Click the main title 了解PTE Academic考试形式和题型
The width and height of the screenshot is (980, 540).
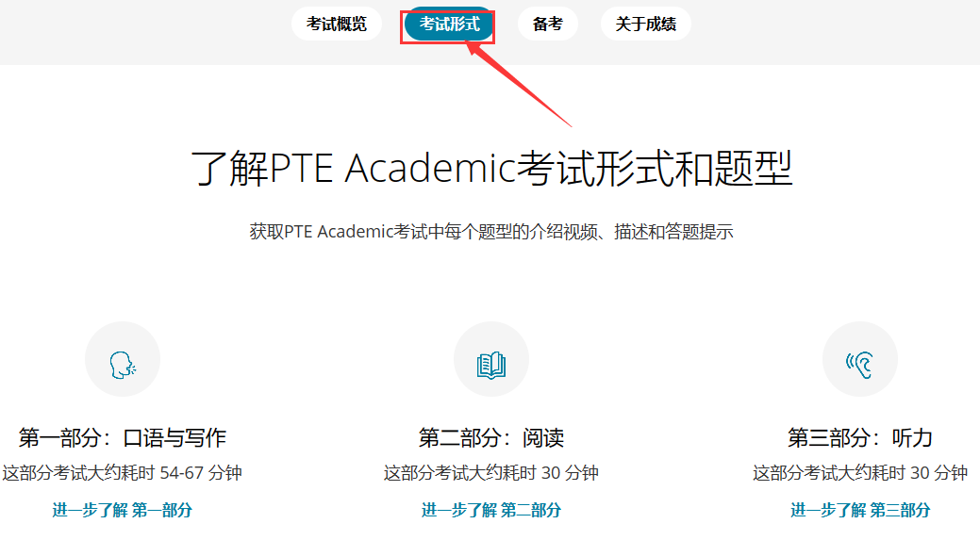click(491, 169)
